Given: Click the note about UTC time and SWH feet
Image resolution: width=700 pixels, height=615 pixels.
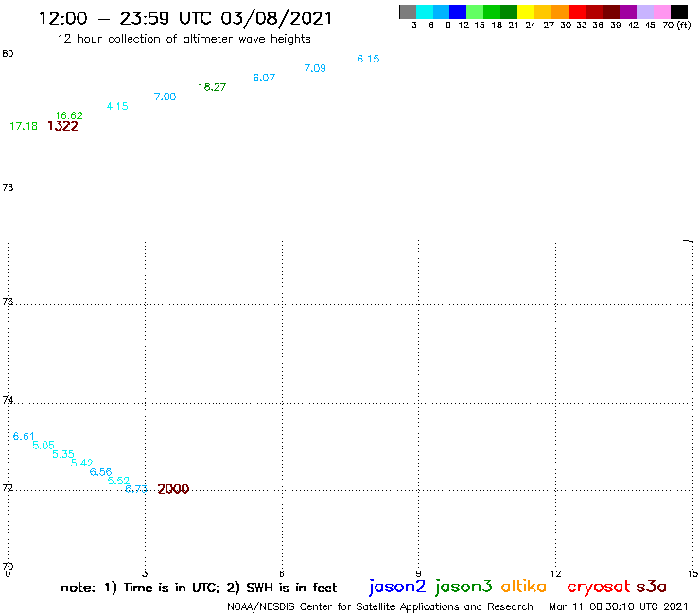Looking at the screenshot, I should (199, 588).
